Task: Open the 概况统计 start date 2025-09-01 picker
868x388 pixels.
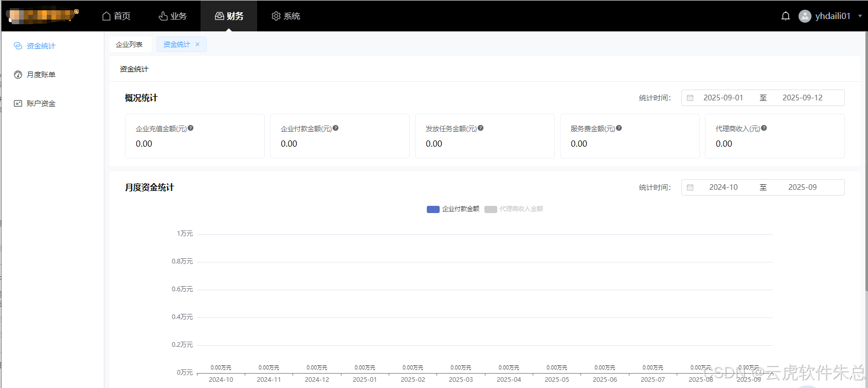Action: coord(723,98)
